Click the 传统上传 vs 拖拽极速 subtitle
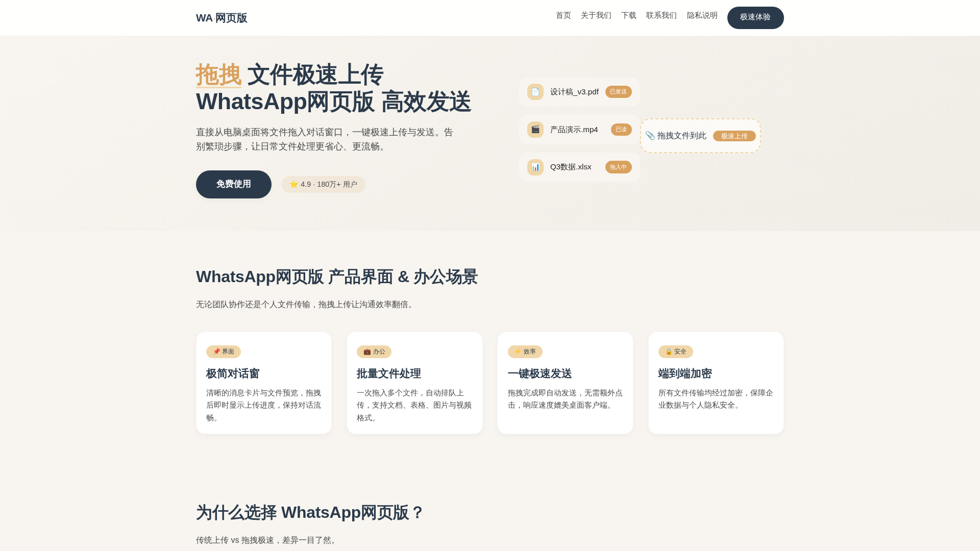Image resolution: width=980 pixels, height=551 pixels. pos(267,540)
